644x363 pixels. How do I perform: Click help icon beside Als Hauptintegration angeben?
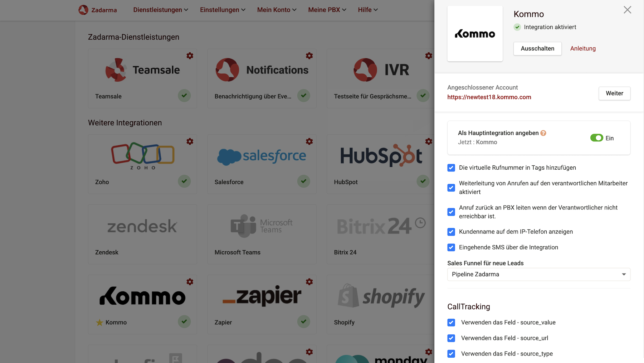tap(543, 133)
